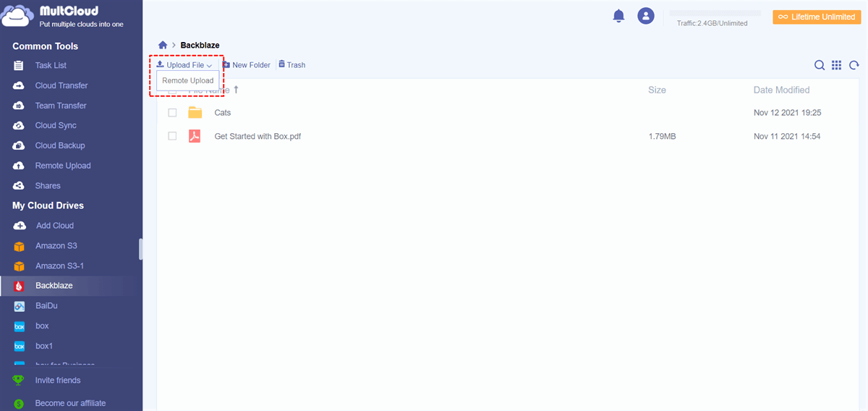
Task: Click the Cloud Transfer sidebar icon
Action: coord(20,85)
